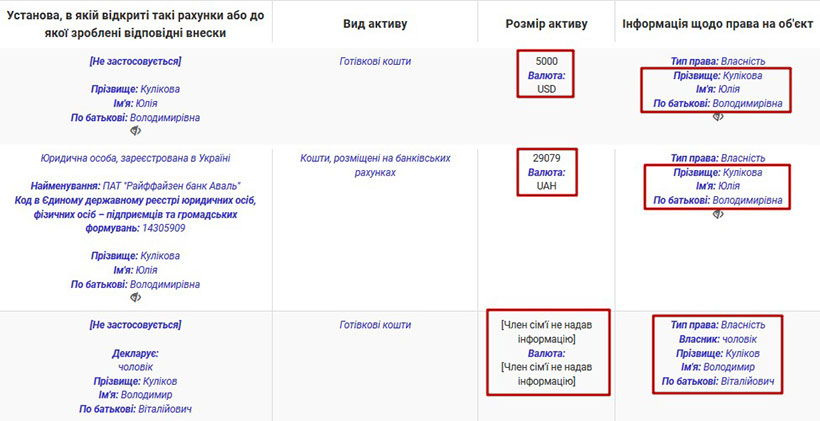Select the 29079 asset amount value
Image resolution: width=820 pixels, height=421 pixels.
(546, 158)
